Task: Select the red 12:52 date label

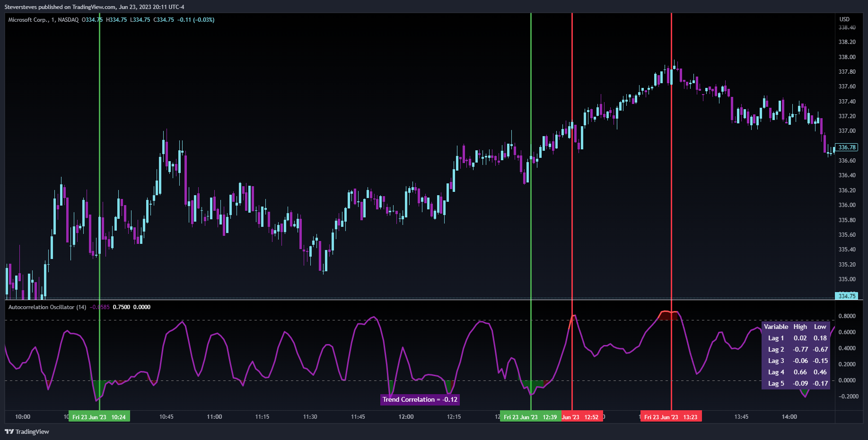Action: pyautogui.click(x=582, y=417)
